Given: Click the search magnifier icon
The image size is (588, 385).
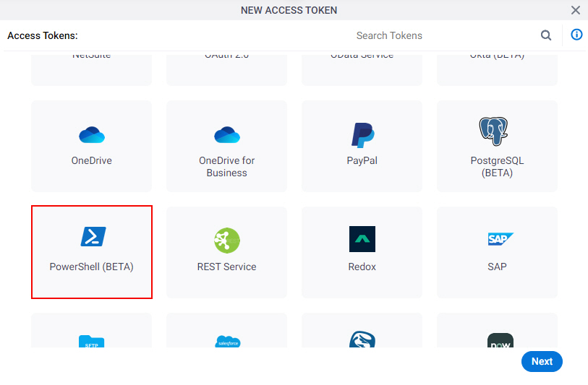Looking at the screenshot, I should tap(546, 35).
